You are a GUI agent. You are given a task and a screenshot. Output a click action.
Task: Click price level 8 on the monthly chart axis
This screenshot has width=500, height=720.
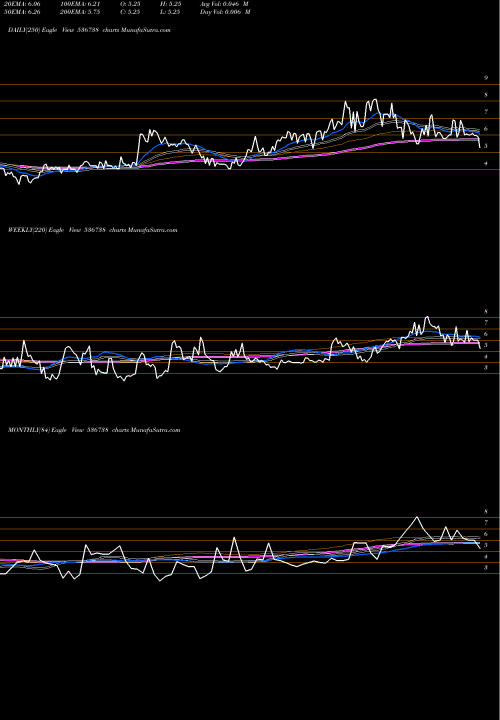486,512
